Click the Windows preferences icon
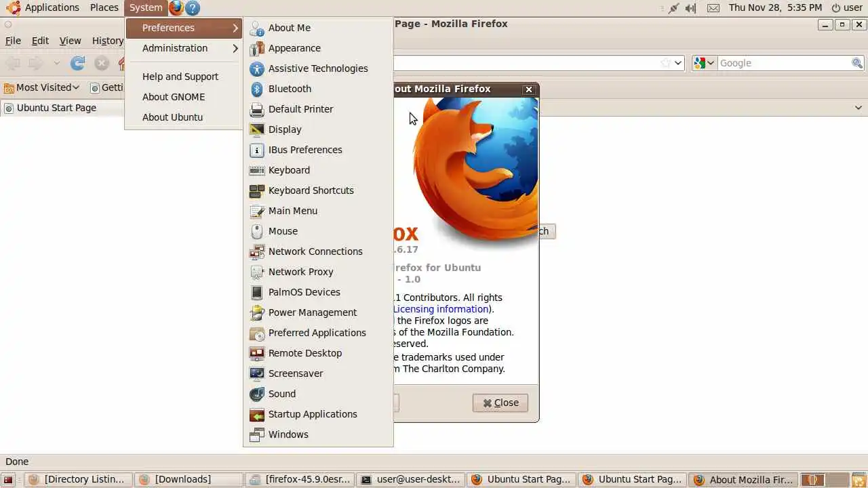The image size is (868, 488). [256, 434]
